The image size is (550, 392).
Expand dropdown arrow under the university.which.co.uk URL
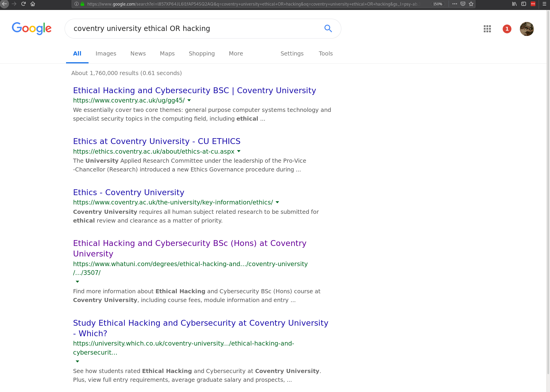(77, 361)
